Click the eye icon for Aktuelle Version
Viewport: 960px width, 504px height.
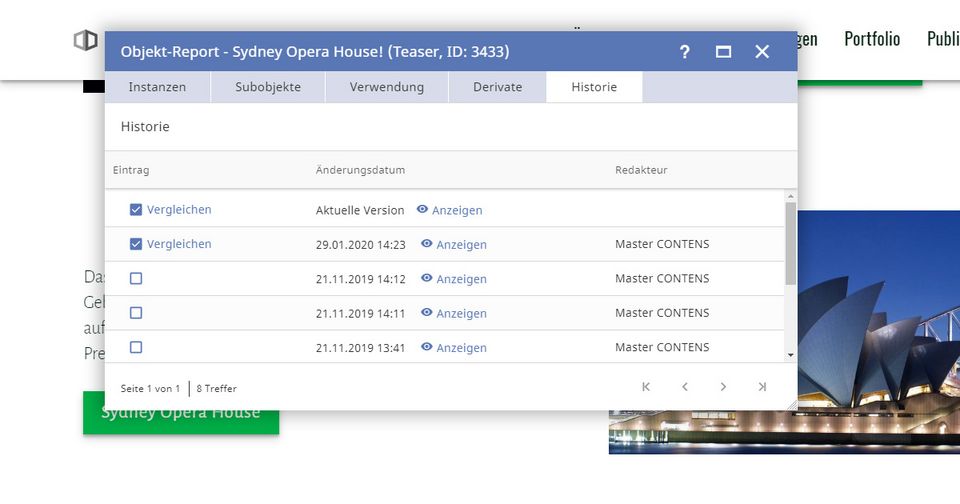422,210
